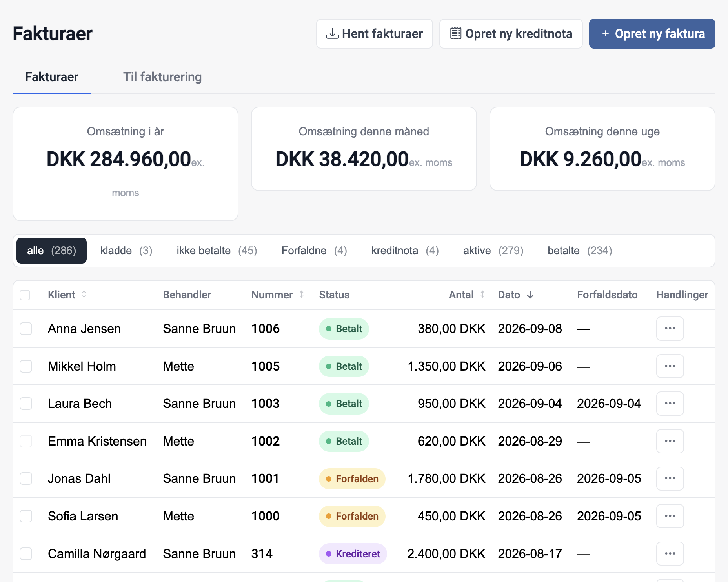Filter by kreditnota (4)
728x582 pixels.
click(405, 251)
